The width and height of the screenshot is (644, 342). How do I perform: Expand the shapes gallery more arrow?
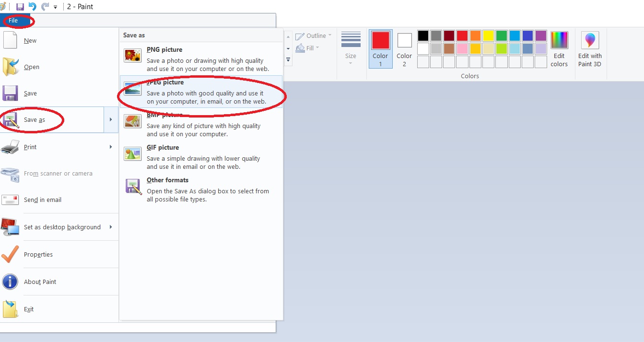coord(288,60)
